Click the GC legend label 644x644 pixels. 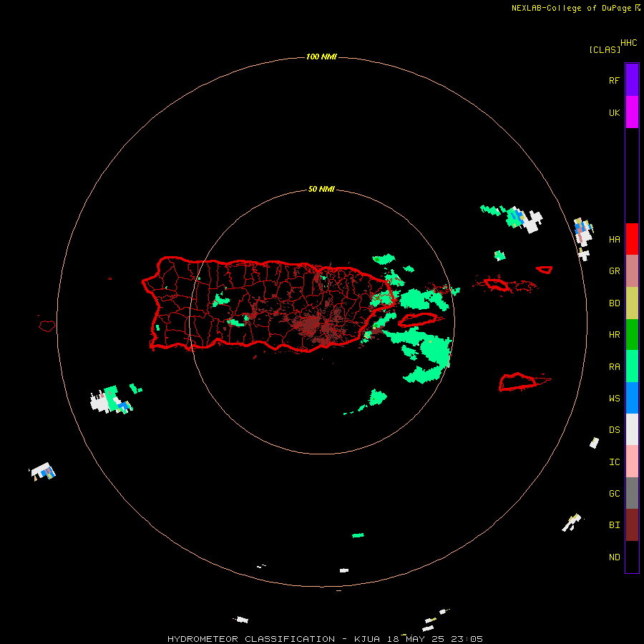[614, 494]
